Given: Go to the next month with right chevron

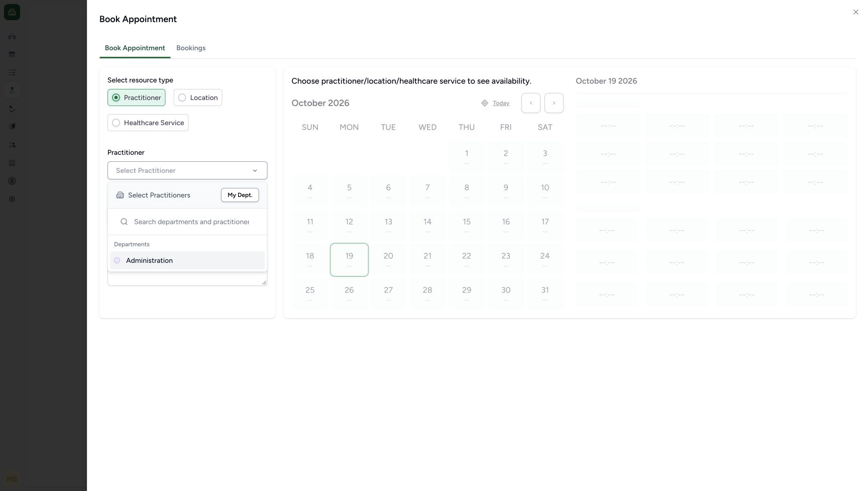Looking at the screenshot, I should [x=554, y=103].
